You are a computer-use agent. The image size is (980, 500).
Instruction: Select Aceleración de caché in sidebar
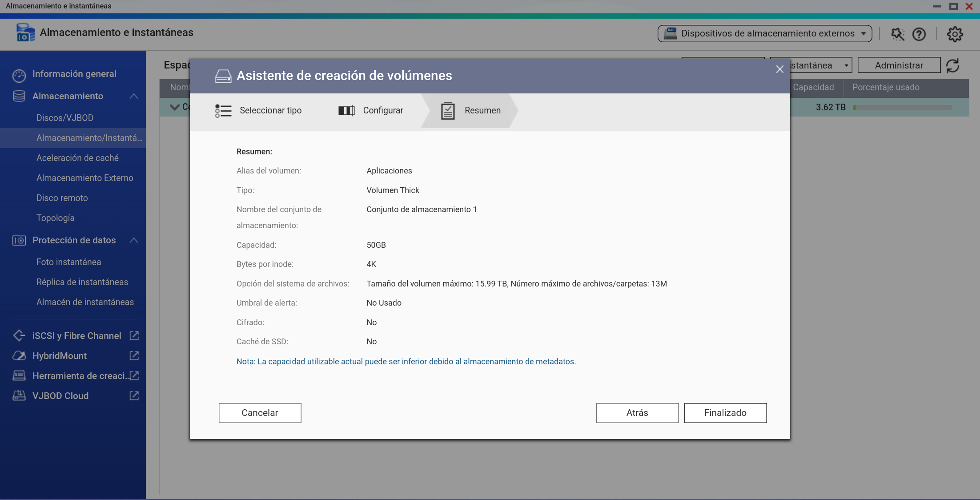77,158
